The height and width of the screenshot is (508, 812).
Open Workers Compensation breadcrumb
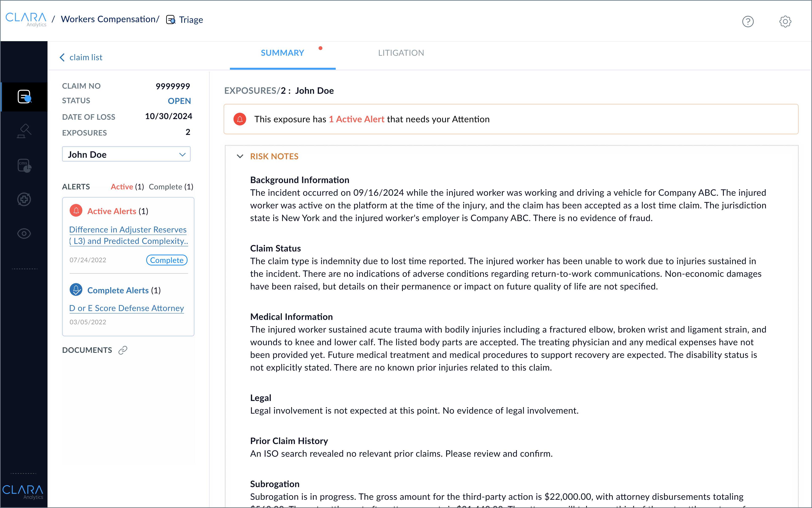(108, 19)
